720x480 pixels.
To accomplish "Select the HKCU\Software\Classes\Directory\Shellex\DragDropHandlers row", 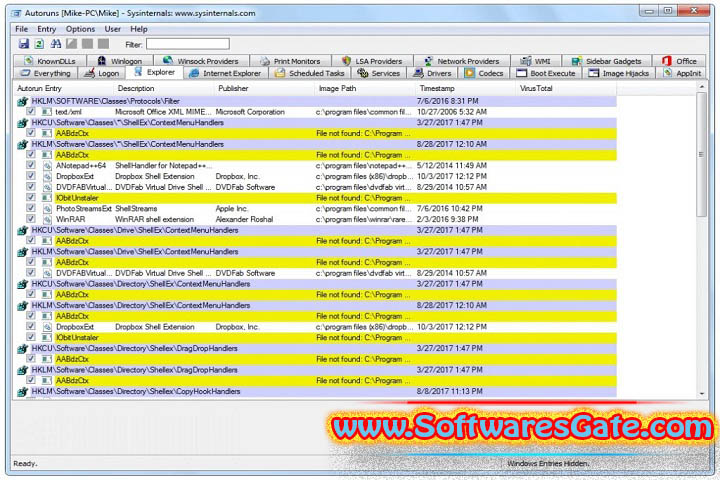I will (317, 349).
